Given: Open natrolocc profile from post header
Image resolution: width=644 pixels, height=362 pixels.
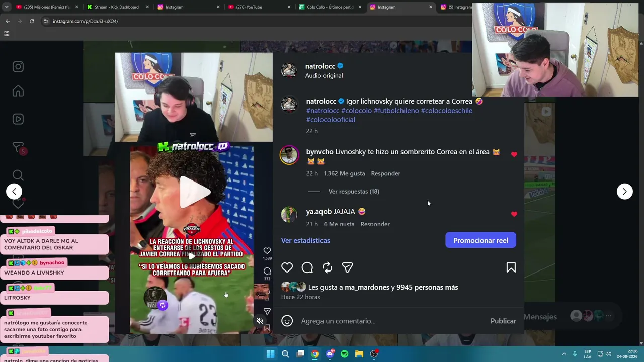Looking at the screenshot, I should (x=320, y=66).
